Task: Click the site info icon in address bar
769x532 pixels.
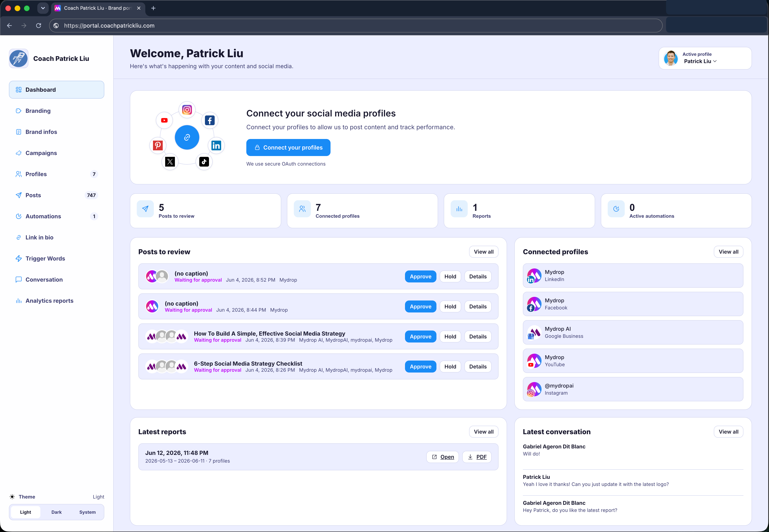Action: tap(56, 26)
